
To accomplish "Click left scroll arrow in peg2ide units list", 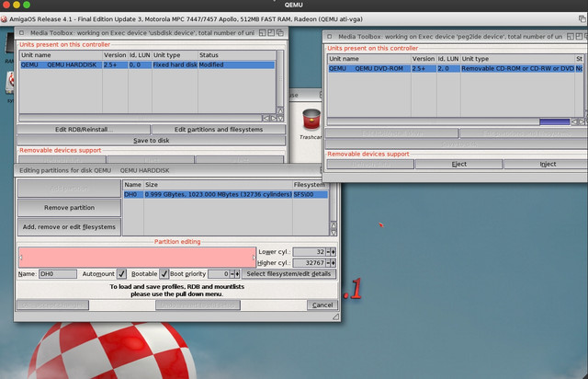I will pos(574,121).
